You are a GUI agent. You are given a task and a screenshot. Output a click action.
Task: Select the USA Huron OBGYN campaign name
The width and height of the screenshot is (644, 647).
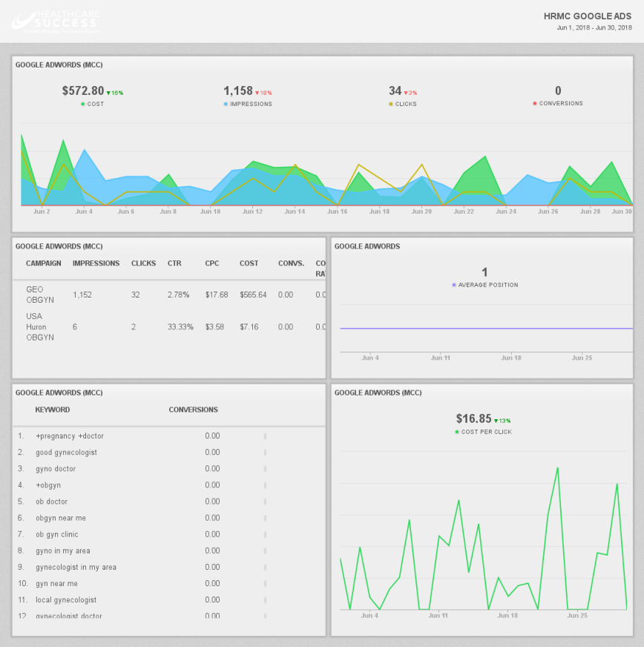pyautogui.click(x=40, y=326)
